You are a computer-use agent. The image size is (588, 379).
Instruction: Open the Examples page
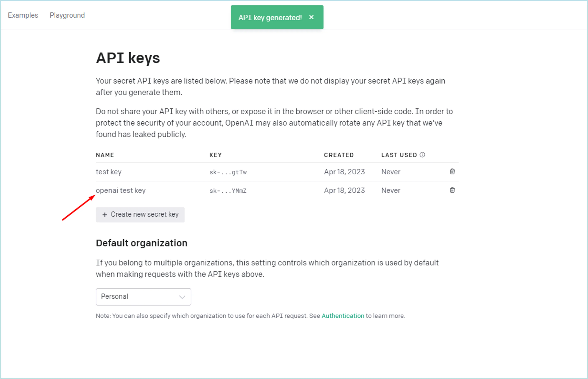(23, 15)
